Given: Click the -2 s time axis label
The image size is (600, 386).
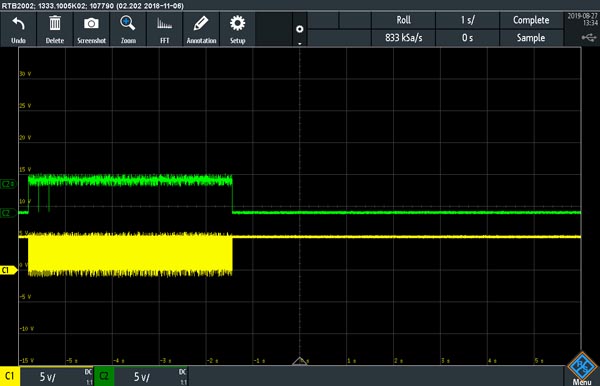Looking at the screenshot, I should pos(212,361).
